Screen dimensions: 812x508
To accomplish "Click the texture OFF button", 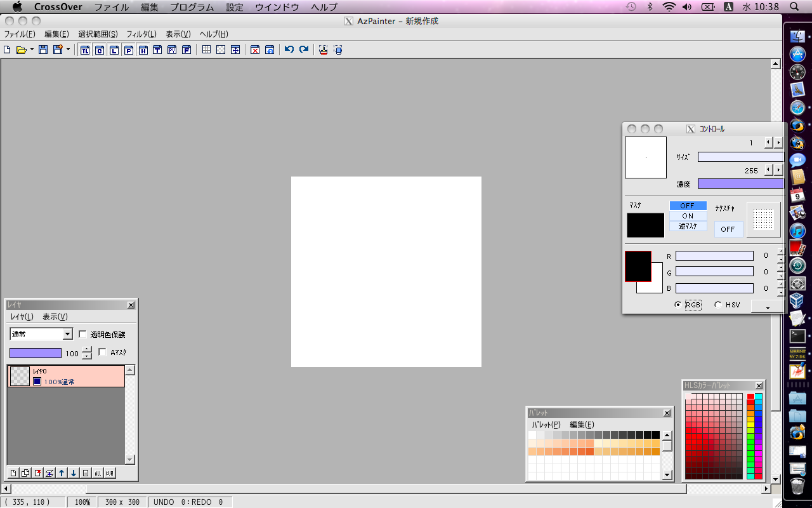I will coord(728,229).
